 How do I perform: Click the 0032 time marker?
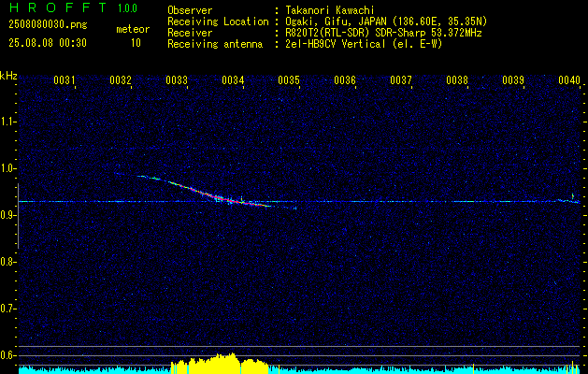[121, 79]
